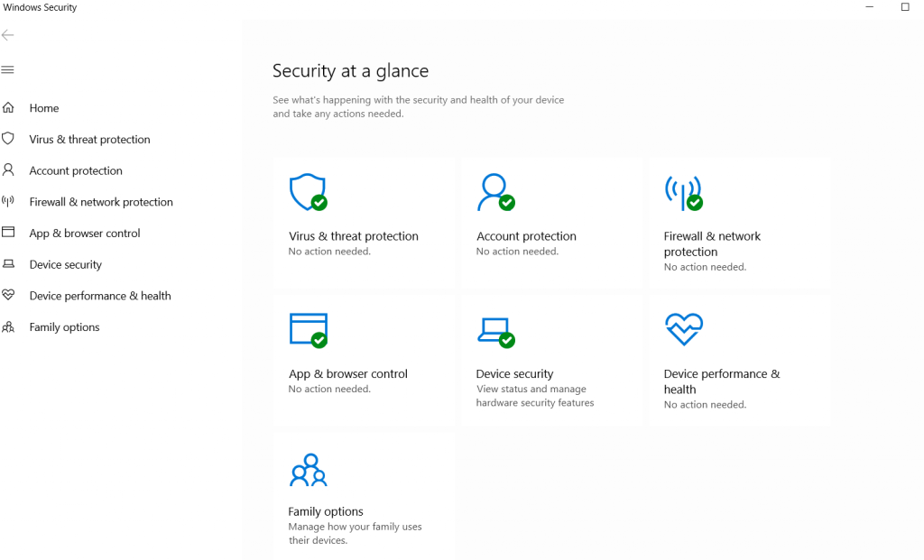Click sidebar antenna icon for Firewall
The height and width of the screenshot is (560, 924).
(x=8, y=202)
